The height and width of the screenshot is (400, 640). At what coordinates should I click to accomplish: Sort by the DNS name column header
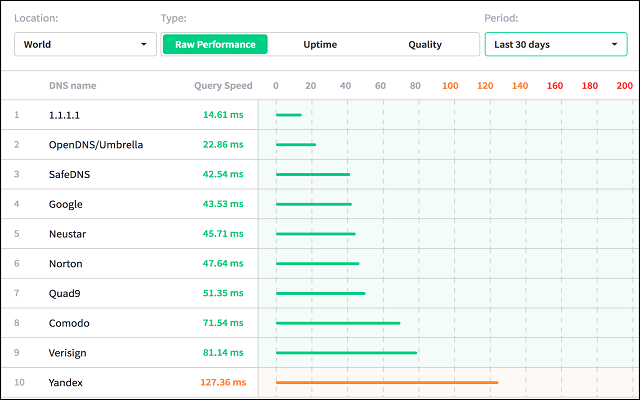point(72,86)
